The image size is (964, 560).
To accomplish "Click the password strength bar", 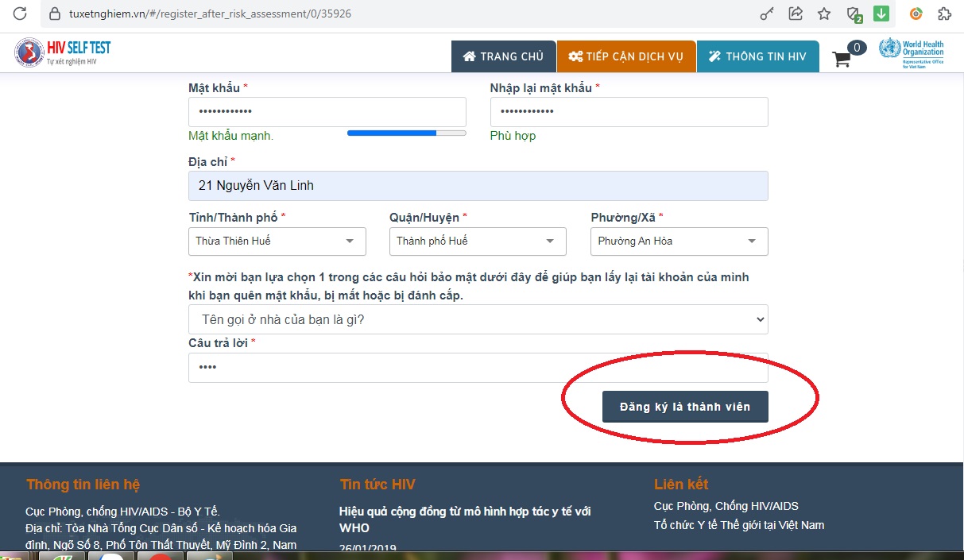I will click(x=406, y=133).
